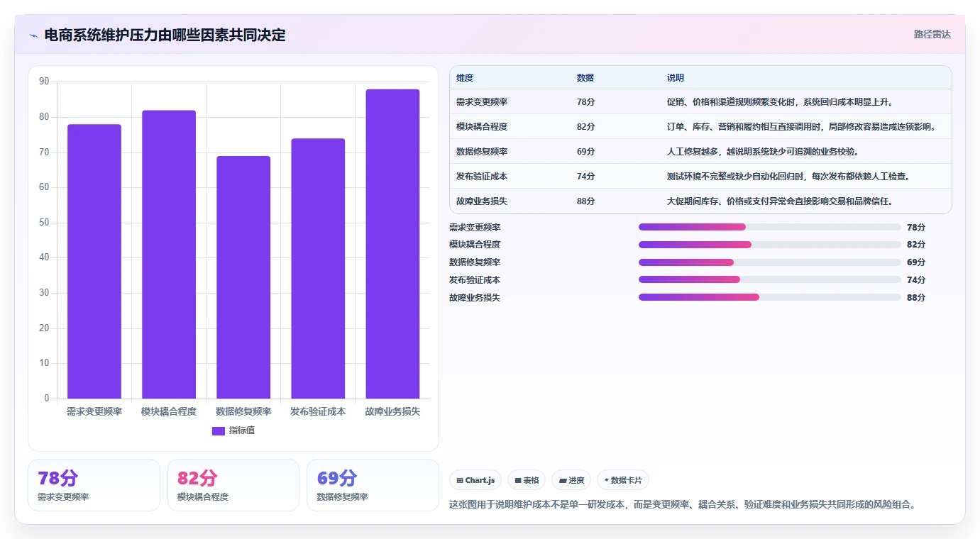Click the 发布验证成本 progress bar
The width and height of the screenshot is (980, 539).
coord(770,279)
